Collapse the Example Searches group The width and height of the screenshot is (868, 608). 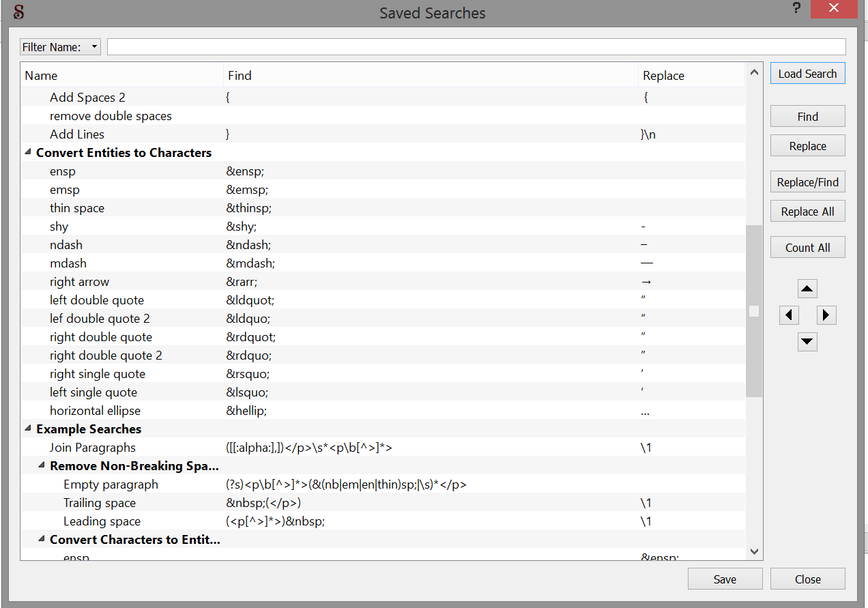28,429
